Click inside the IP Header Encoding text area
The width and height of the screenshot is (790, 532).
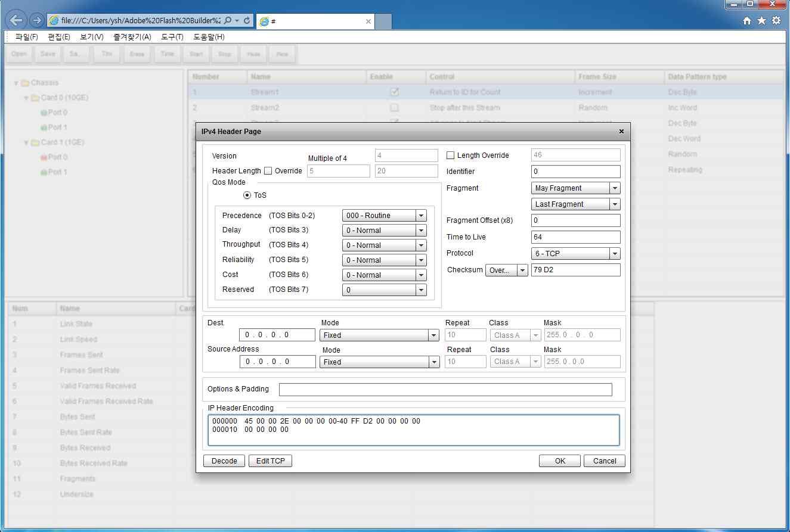click(x=414, y=430)
